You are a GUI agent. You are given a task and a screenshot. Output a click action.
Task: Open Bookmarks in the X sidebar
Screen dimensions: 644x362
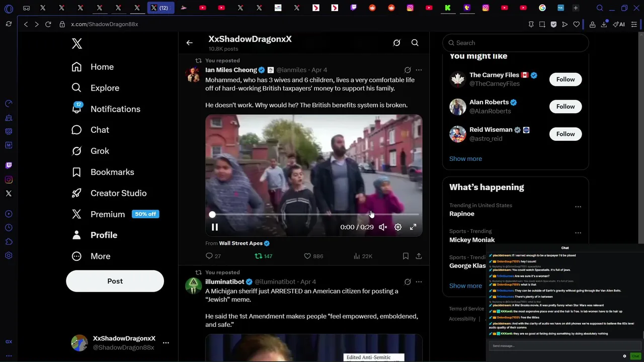coord(103,172)
